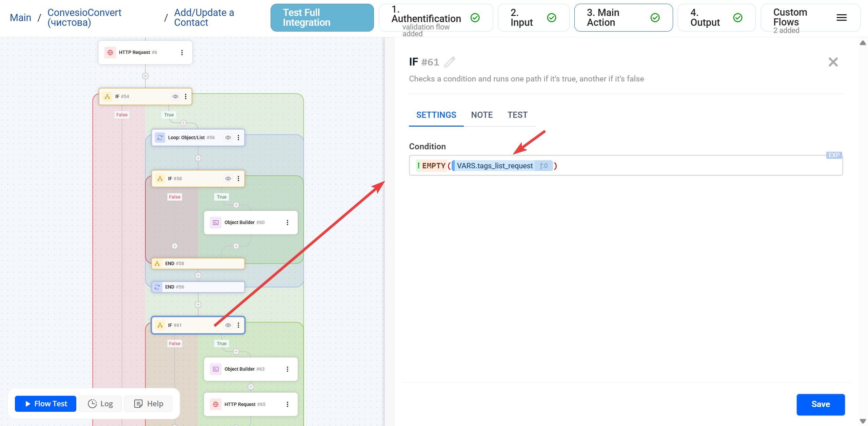Click the Flow Test button
868x426 pixels.
(x=46, y=404)
